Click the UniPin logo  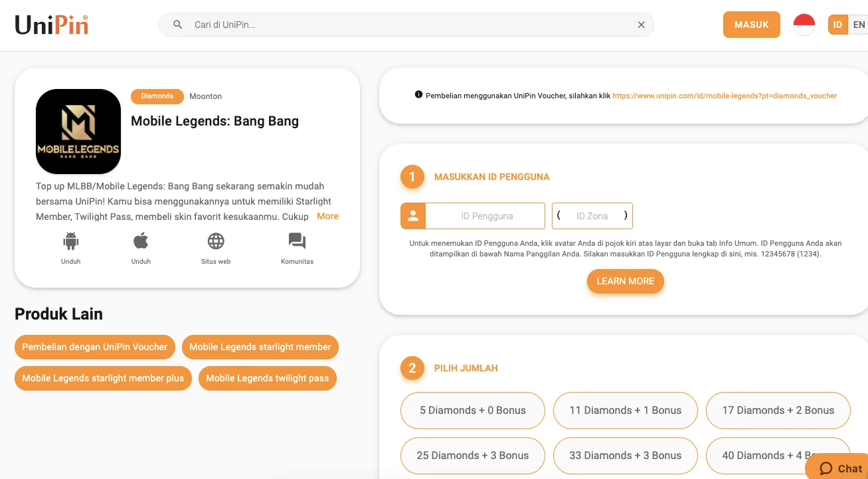52,25
